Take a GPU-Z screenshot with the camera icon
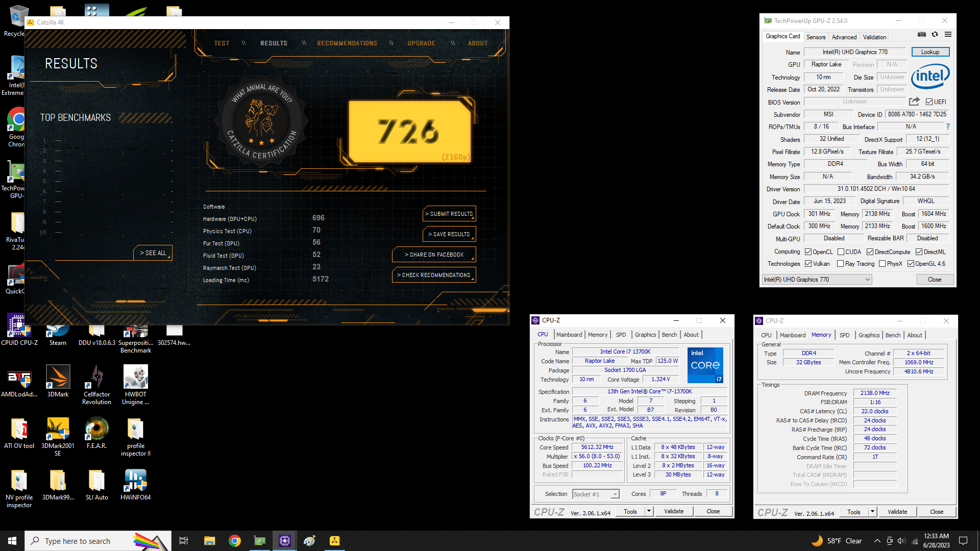Screen dimensions: 980x551 (922, 35)
